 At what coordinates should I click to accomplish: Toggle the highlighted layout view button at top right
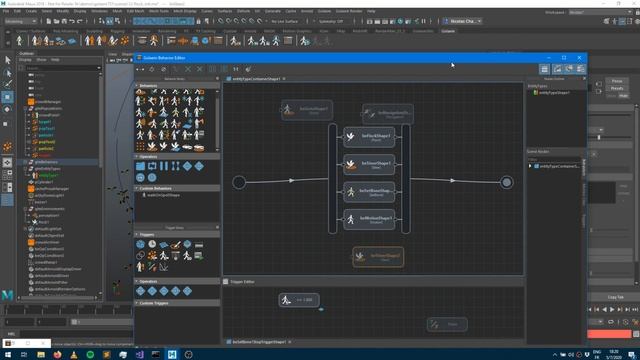(x=544, y=69)
